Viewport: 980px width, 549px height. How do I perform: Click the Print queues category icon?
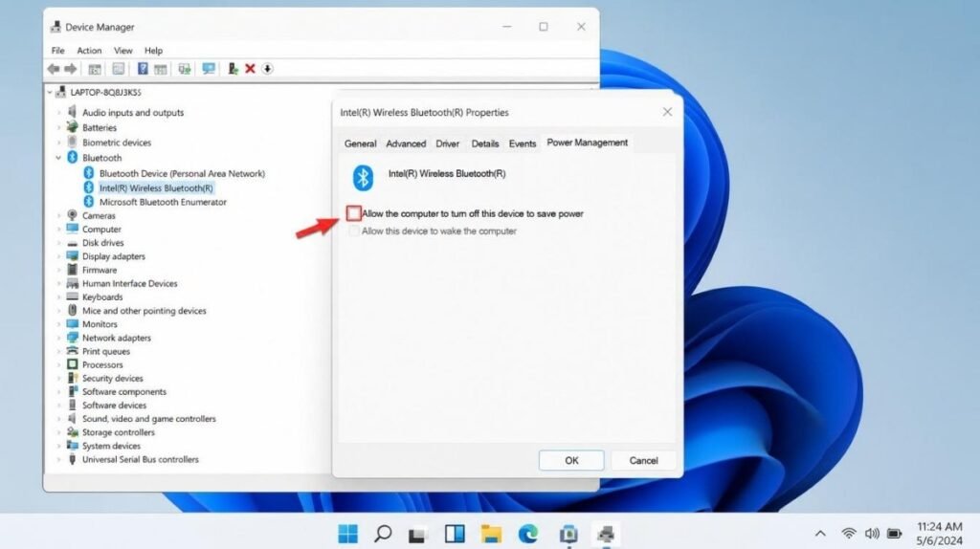pyautogui.click(x=73, y=351)
